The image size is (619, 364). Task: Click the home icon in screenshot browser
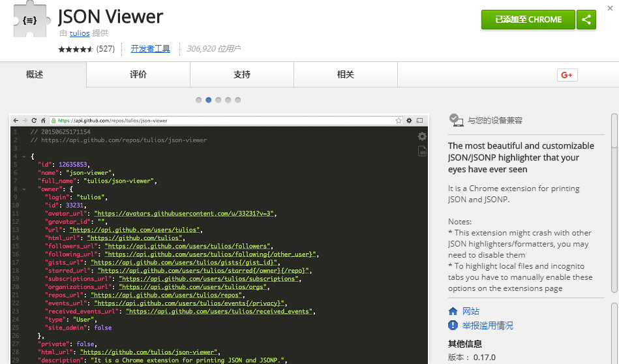[43, 121]
